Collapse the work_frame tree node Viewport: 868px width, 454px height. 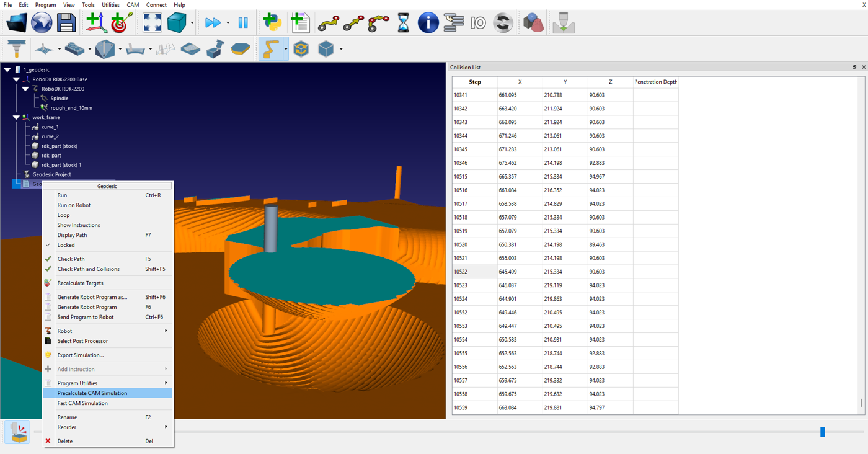(x=16, y=117)
